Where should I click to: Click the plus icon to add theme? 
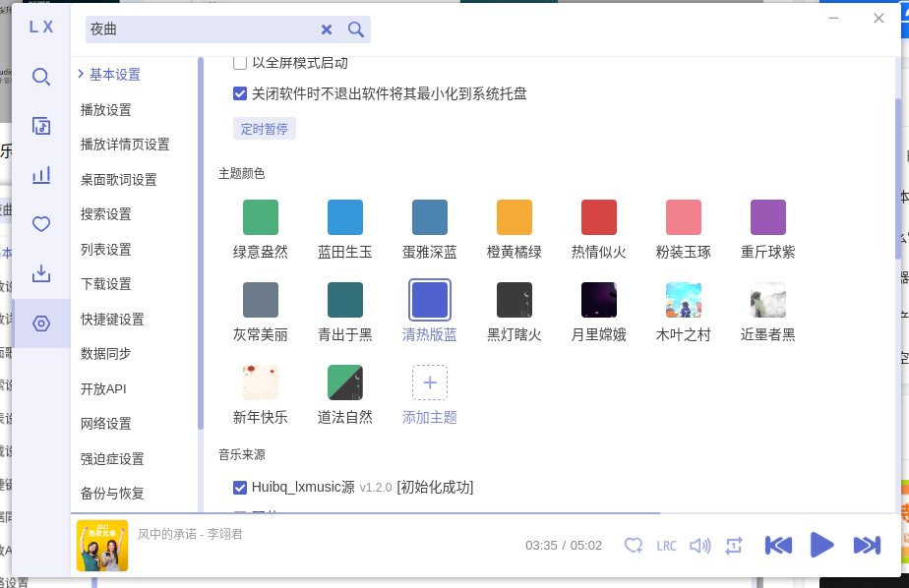point(430,382)
